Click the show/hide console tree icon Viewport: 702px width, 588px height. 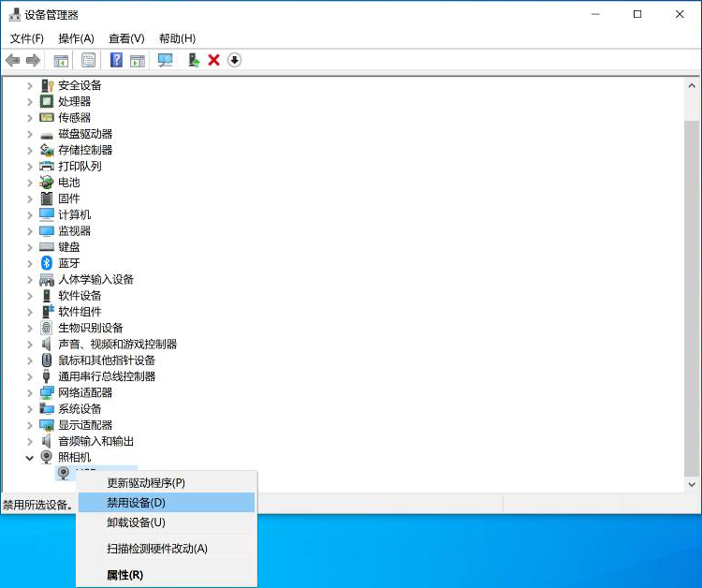tap(61, 60)
